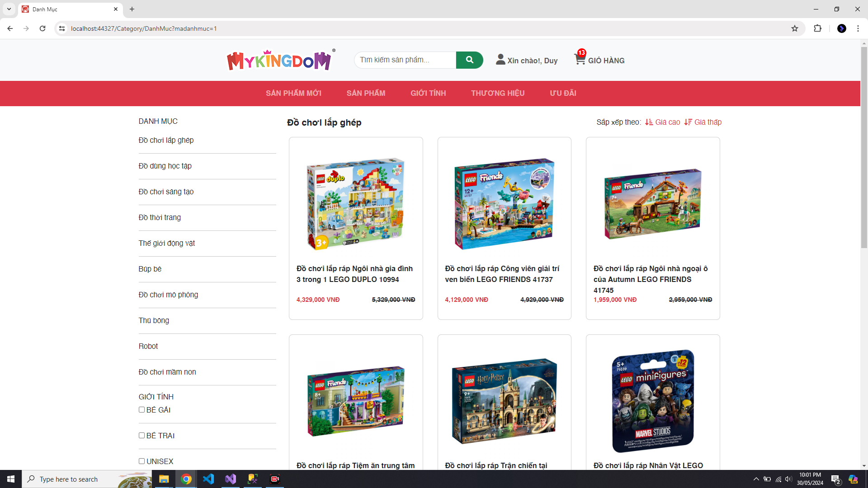Check the BÉ TRAI checkbox
This screenshot has height=488, width=868.
(x=142, y=436)
